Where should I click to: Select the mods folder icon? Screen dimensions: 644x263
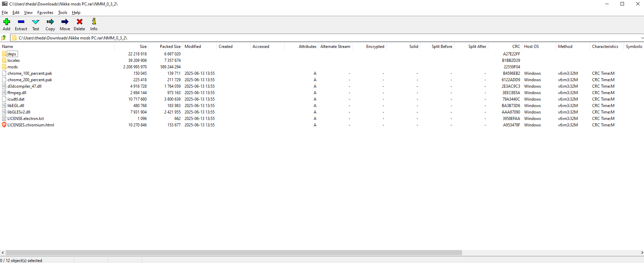click(4, 67)
